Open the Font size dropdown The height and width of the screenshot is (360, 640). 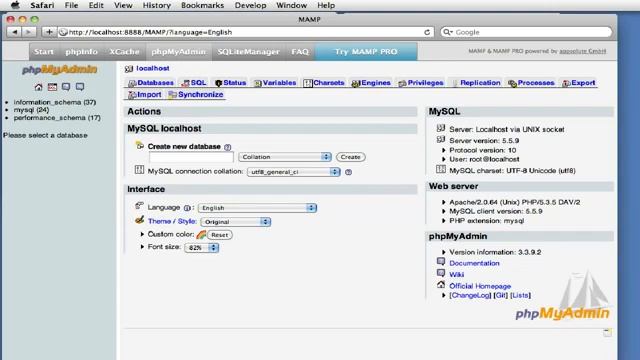point(202,248)
